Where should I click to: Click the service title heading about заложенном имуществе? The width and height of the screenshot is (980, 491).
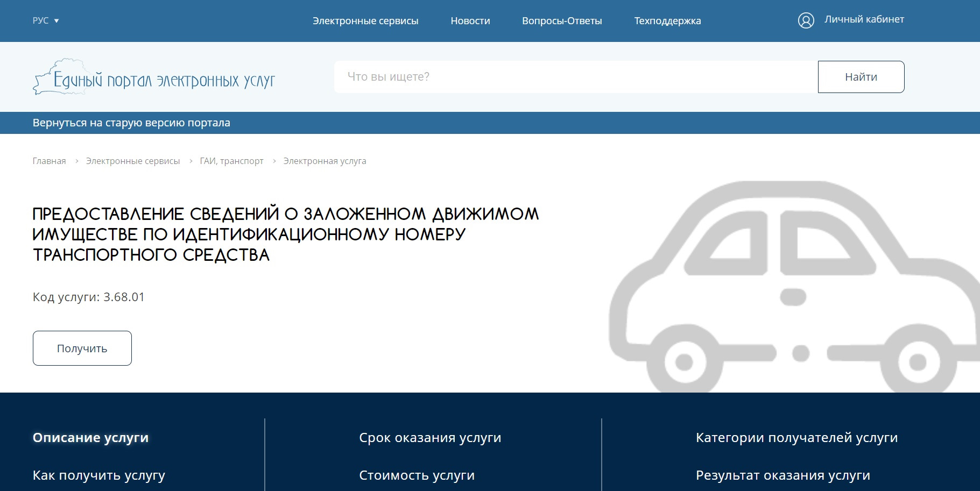[285, 234]
